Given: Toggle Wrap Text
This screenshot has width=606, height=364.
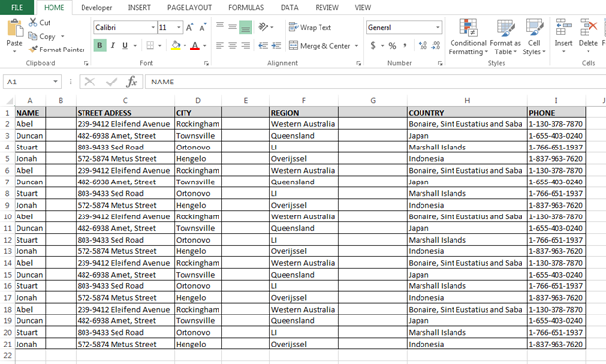Looking at the screenshot, I should pyautogui.click(x=311, y=27).
